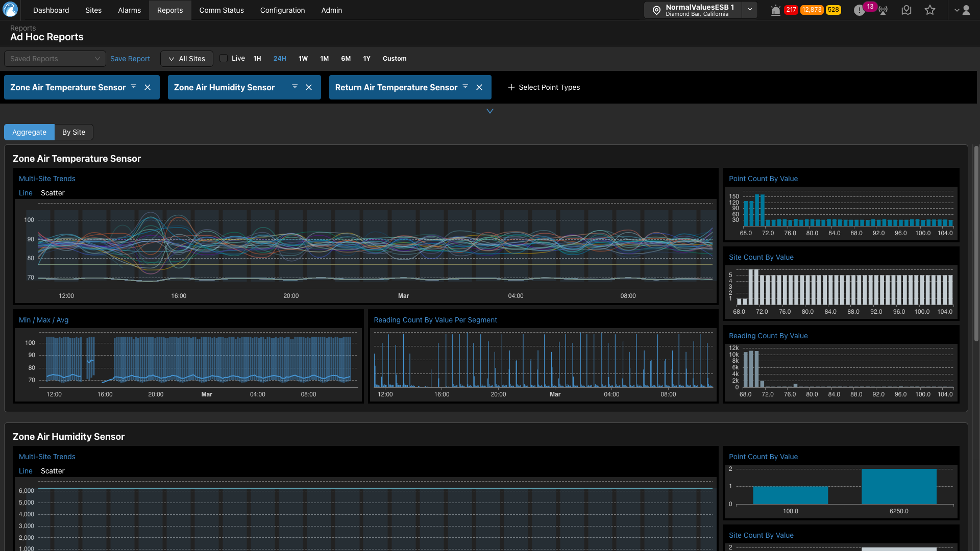
Task: Expand the All Sites selector
Action: click(x=187, y=59)
